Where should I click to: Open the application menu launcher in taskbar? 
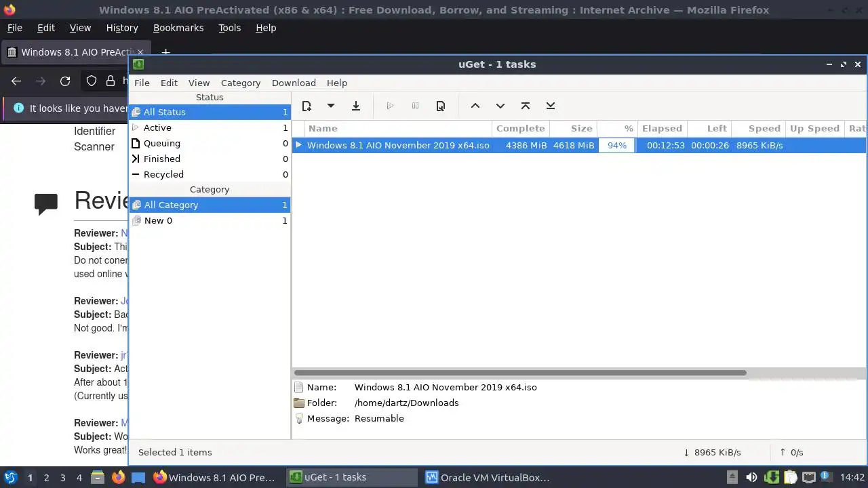click(x=10, y=477)
